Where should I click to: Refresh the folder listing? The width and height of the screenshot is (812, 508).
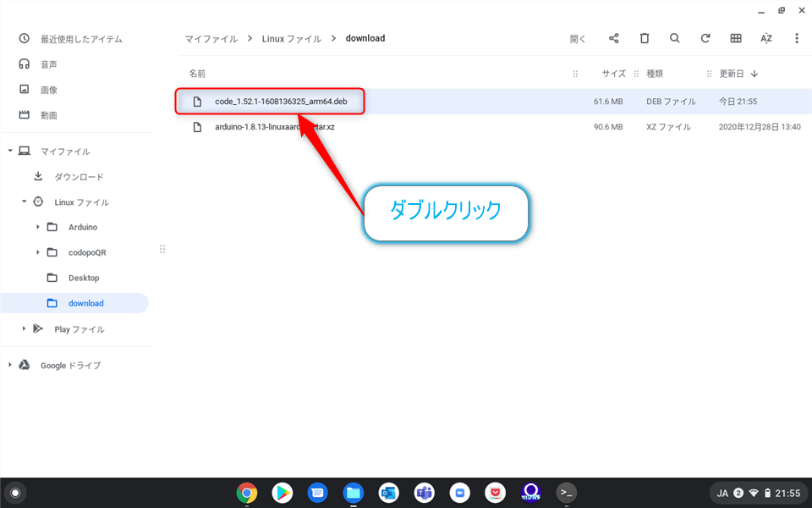click(x=705, y=38)
